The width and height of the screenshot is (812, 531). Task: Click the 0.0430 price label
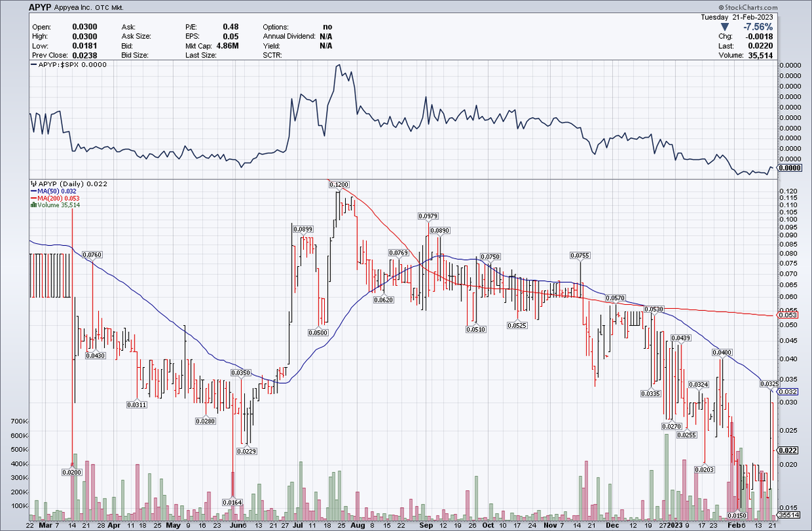click(96, 356)
